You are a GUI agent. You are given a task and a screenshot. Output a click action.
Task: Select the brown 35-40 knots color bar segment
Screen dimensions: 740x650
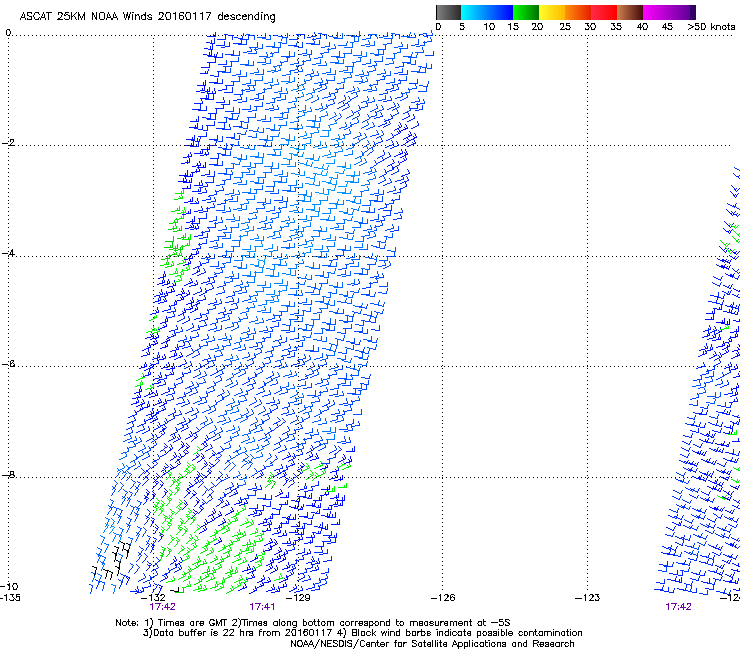coord(630,12)
